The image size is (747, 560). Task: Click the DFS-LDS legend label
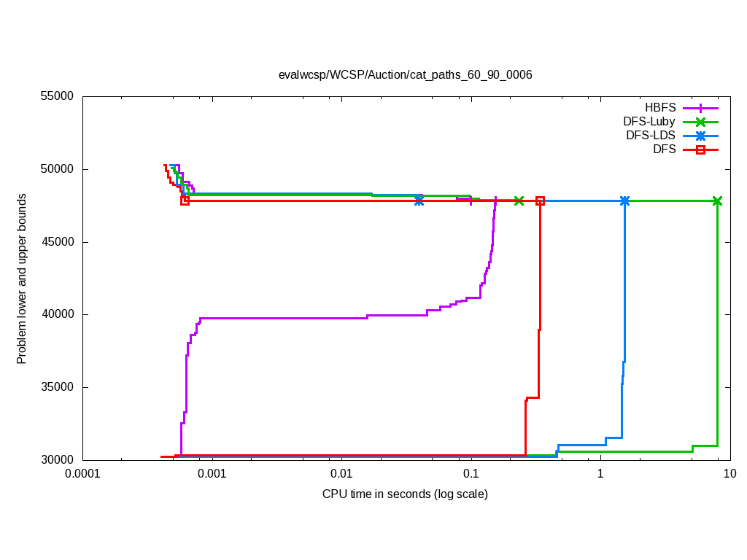pyautogui.click(x=650, y=136)
